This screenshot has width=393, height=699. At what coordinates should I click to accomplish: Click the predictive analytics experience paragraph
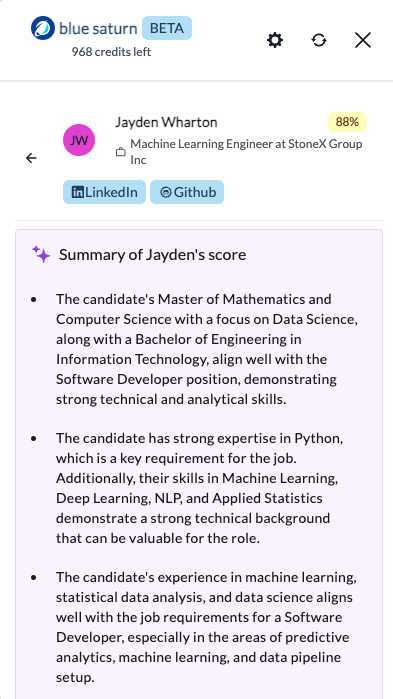click(206, 627)
